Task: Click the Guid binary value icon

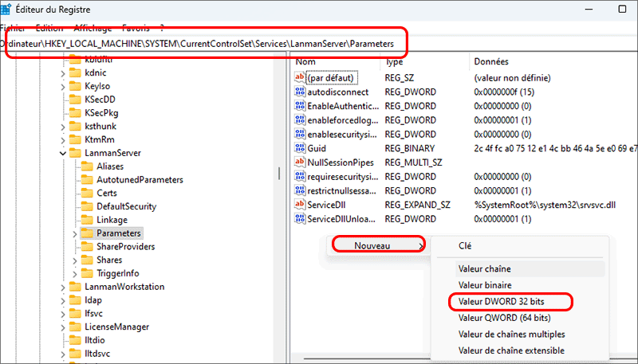Action: point(301,148)
